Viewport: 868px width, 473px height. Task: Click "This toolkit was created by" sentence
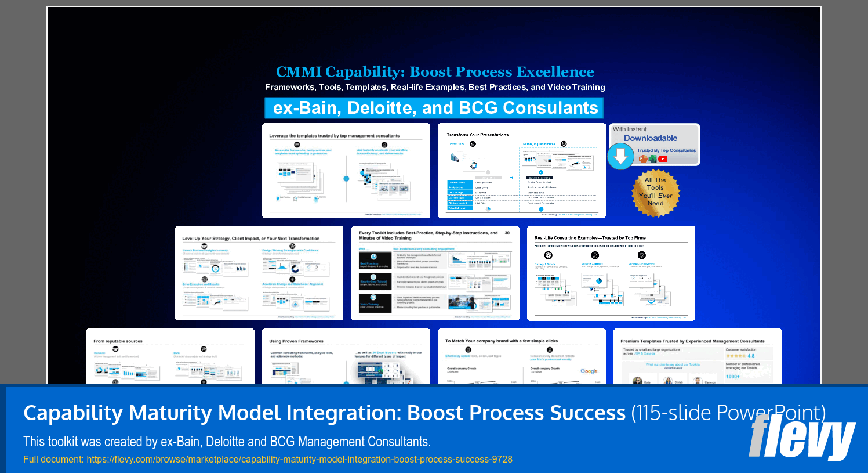click(x=227, y=442)
